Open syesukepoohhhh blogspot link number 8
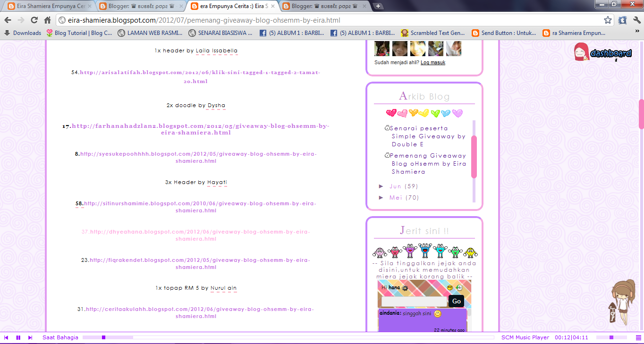This screenshot has height=344, width=644. tap(198, 158)
